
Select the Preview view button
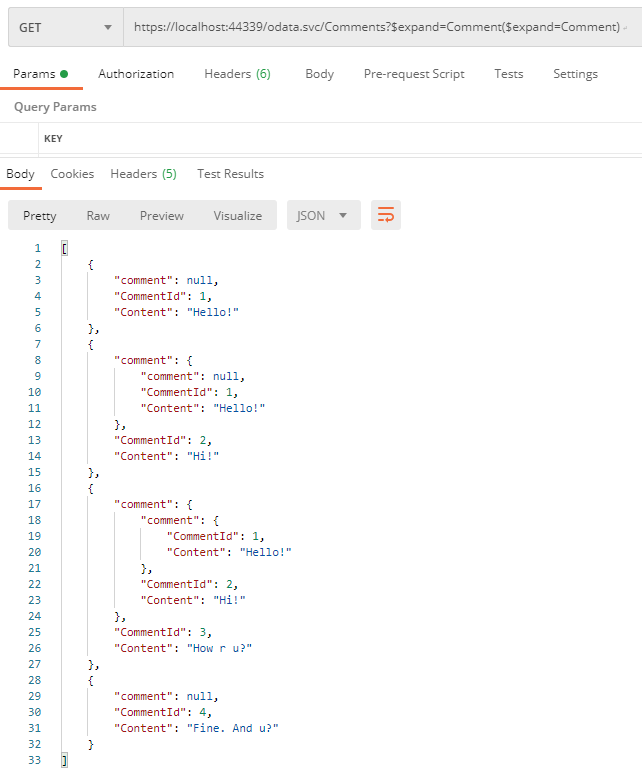click(x=162, y=216)
